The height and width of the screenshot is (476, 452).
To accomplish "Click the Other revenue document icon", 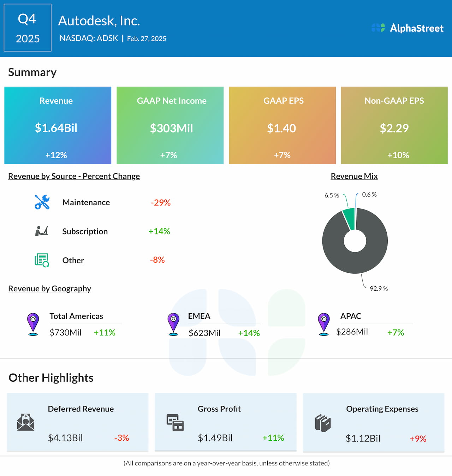I will (x=41, y=260).
